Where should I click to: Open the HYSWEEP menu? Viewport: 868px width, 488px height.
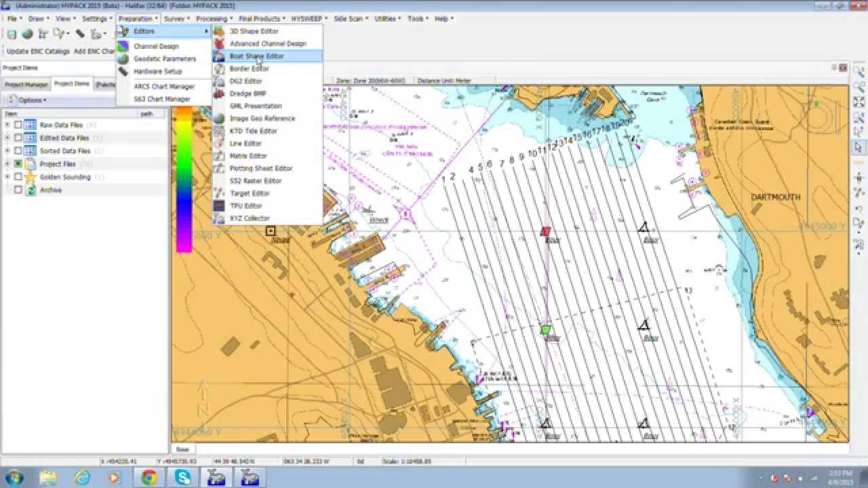(x=308, y=19)
